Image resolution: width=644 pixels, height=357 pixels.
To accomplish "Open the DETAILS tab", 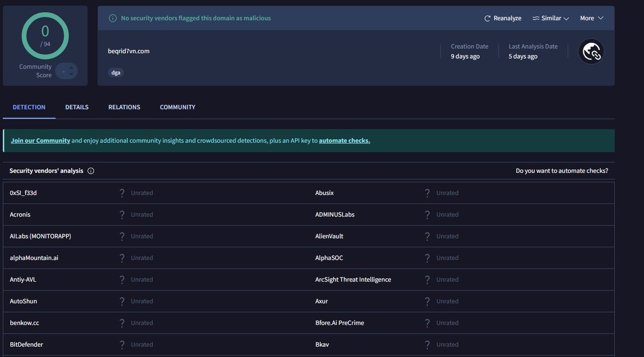I will click(77, 107).
